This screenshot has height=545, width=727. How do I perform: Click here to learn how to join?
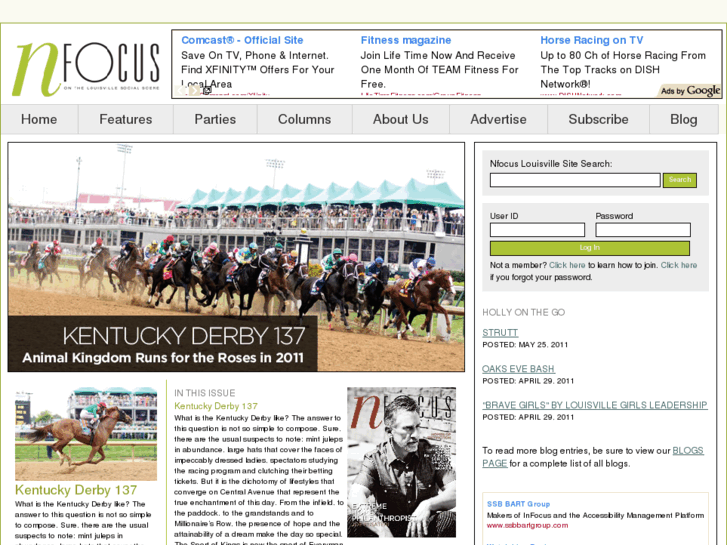pyautogui.click(x=567, y=265)
